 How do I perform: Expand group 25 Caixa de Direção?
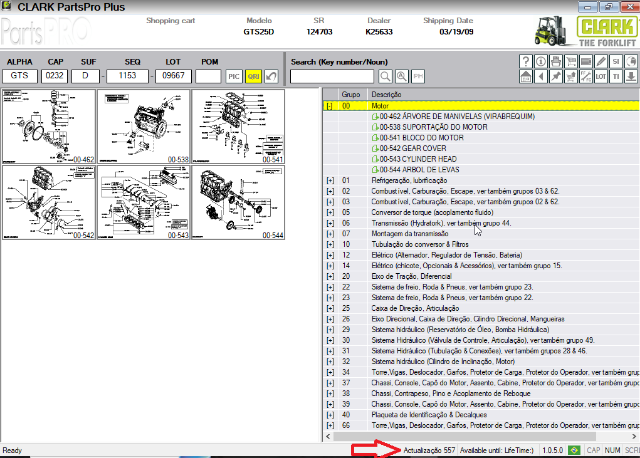click(x=330, y=308)
